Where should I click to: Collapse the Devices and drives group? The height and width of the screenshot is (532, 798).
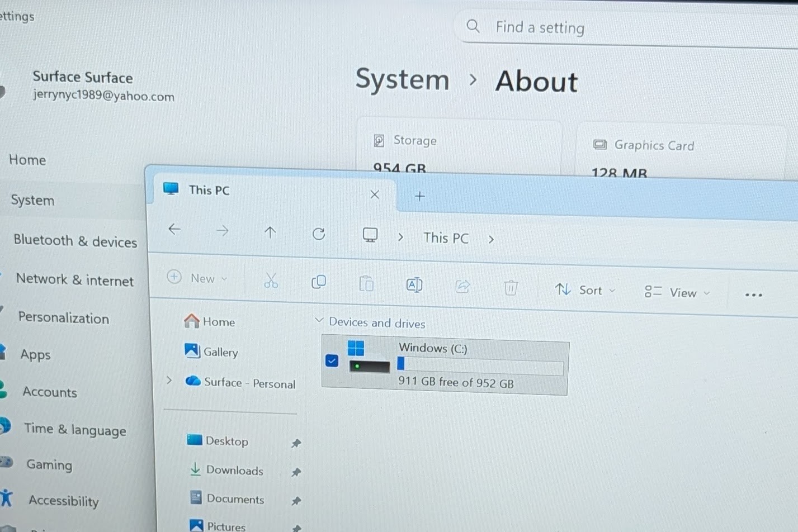point(319,320)
